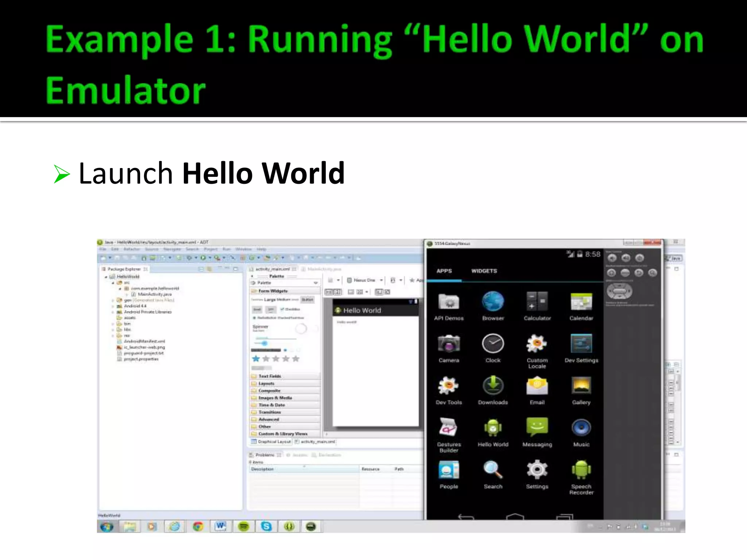Screen dimensions: 747x560
Task: Open the Calendar app in emulator
Action: 581,306
